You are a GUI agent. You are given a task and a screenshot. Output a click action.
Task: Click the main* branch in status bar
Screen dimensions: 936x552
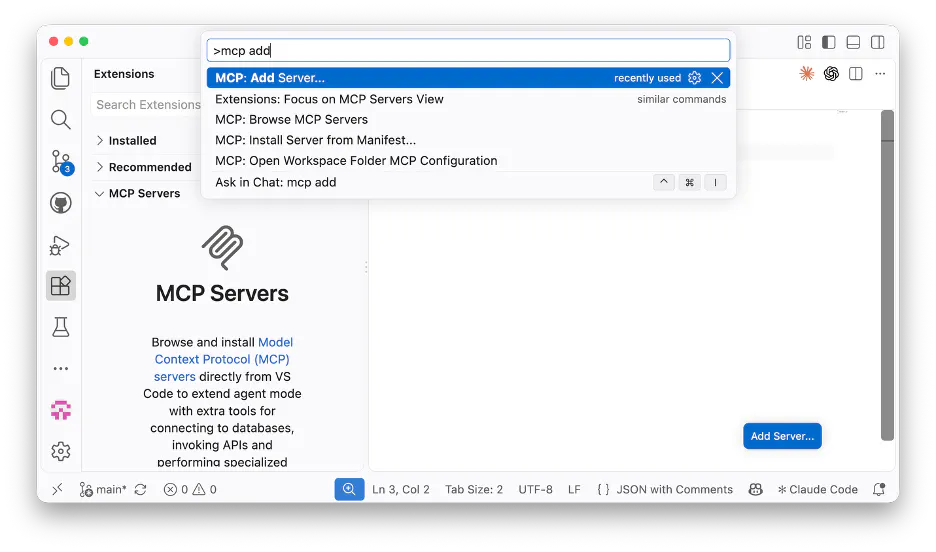point(103,489)
